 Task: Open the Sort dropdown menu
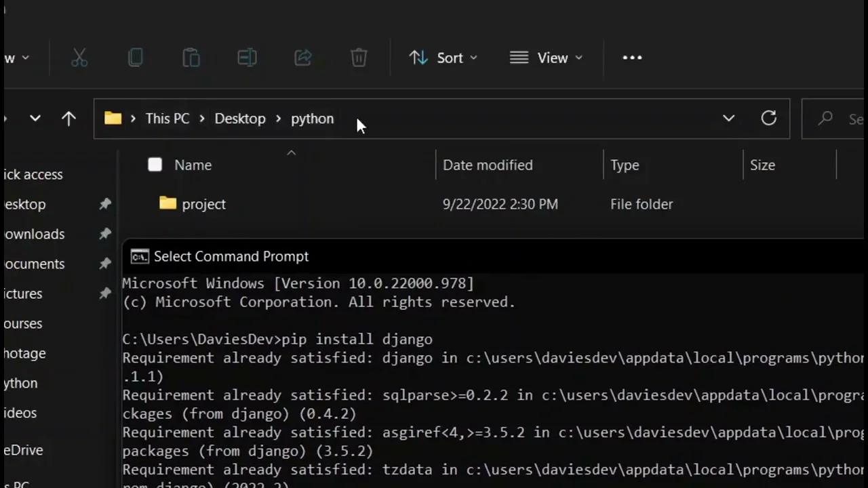(443, 58)
